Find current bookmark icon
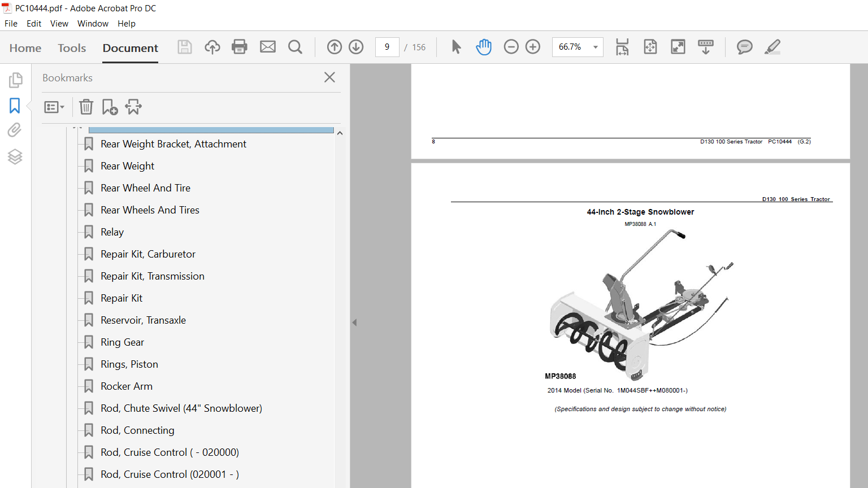The height and width of the screenshot is (488, 868). point(133,107)
